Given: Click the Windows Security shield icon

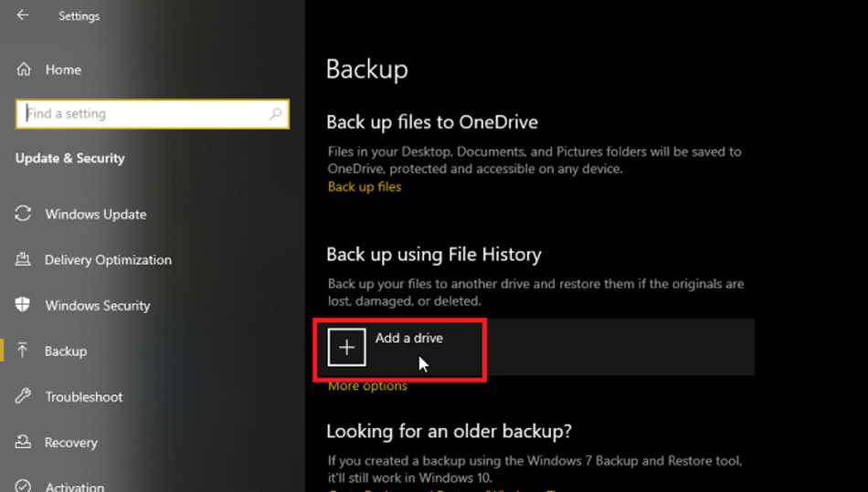Looking at the screenshot, I should coord(24,305).
